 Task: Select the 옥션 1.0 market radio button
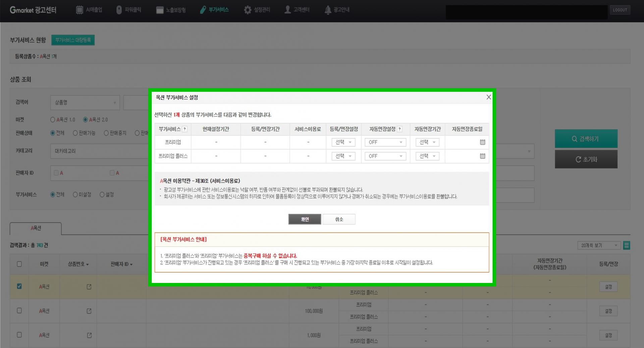53,120
